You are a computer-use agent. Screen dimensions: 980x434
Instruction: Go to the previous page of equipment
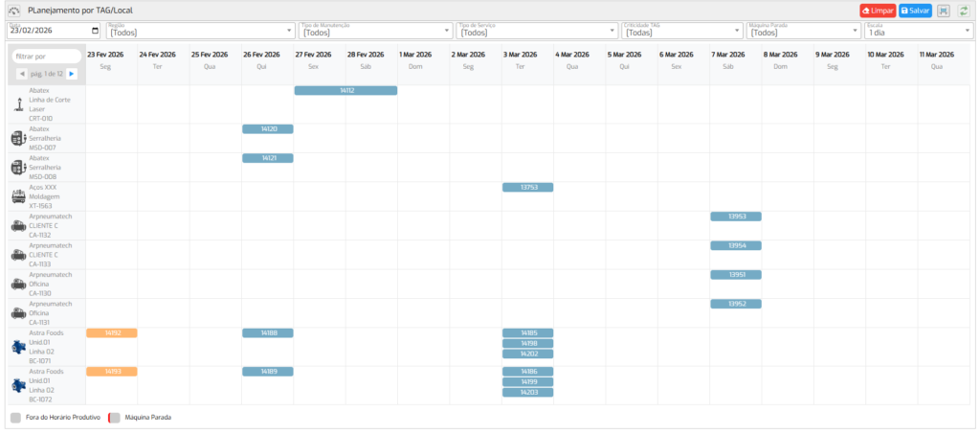click(22, 74)
